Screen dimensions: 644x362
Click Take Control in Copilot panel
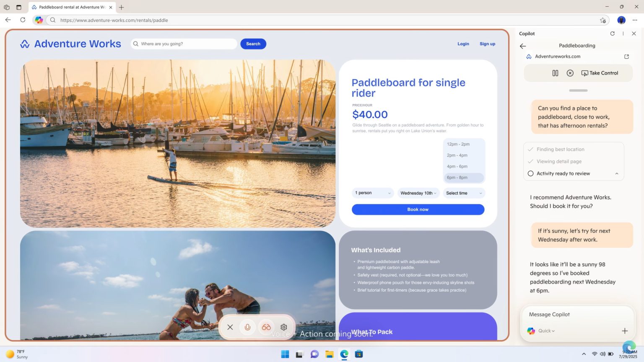coord(600,73)
